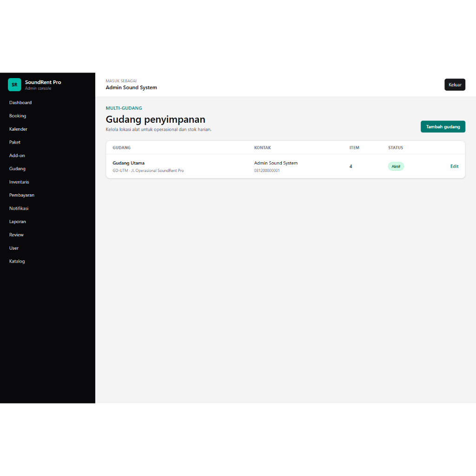Edit the Gudang Utama row
476x476 pixels.
tap(454, 166)
